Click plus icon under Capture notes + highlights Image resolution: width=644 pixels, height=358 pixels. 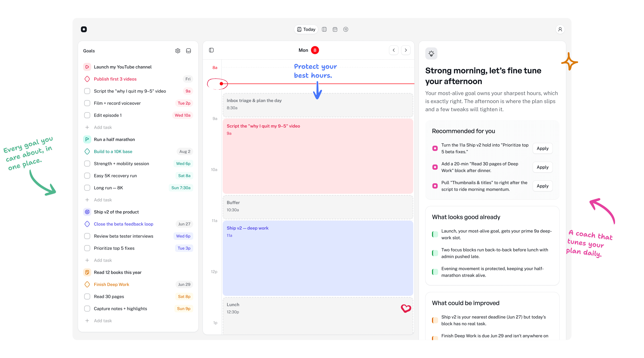(x=87, y=320)
